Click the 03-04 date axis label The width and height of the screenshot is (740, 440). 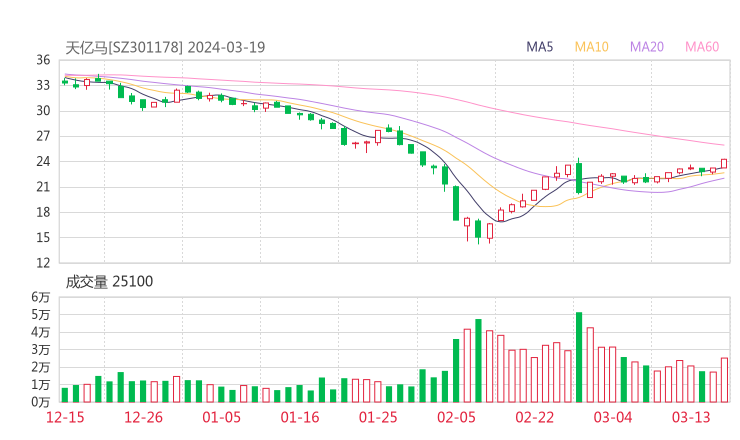click(613, 417)
